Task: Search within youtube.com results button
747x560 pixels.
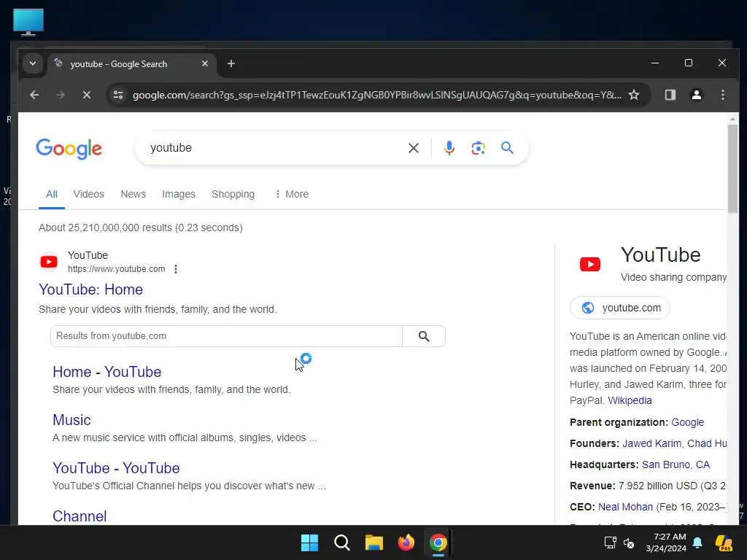Action: [x=424, y=336]
